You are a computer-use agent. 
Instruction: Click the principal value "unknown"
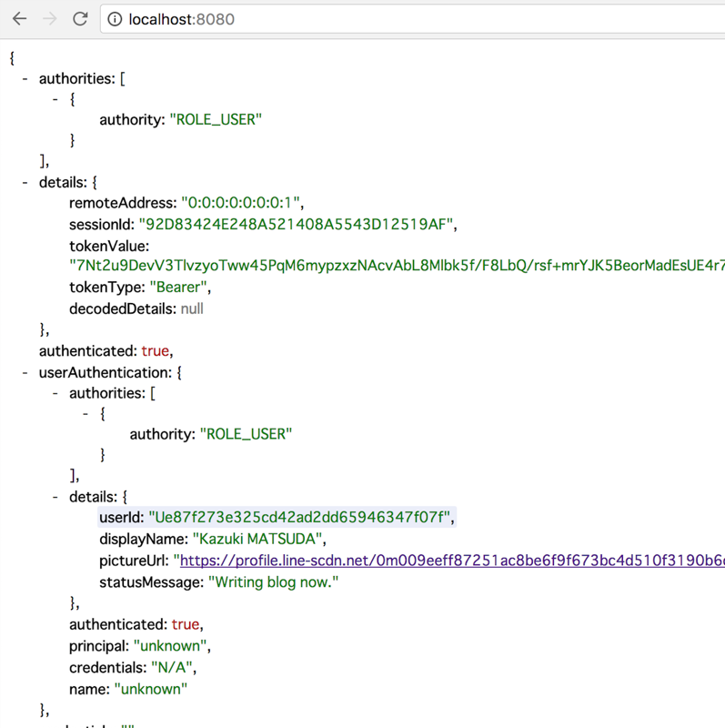170,646
